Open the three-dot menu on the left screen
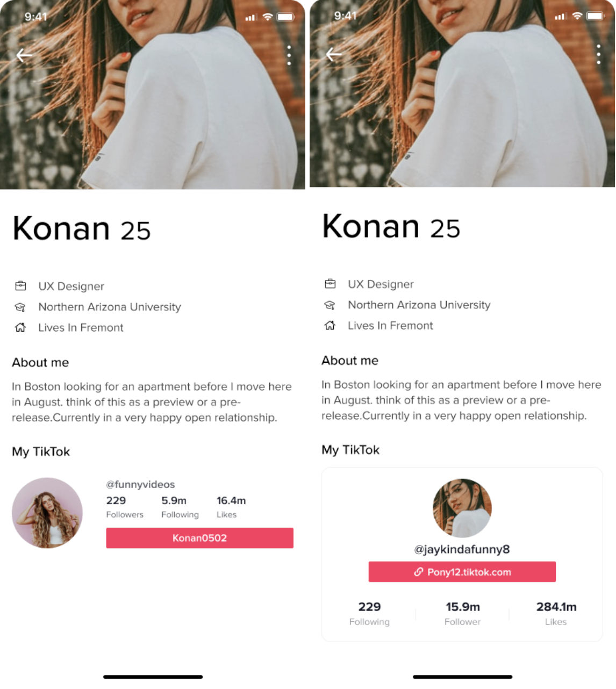 click(289, 55)
